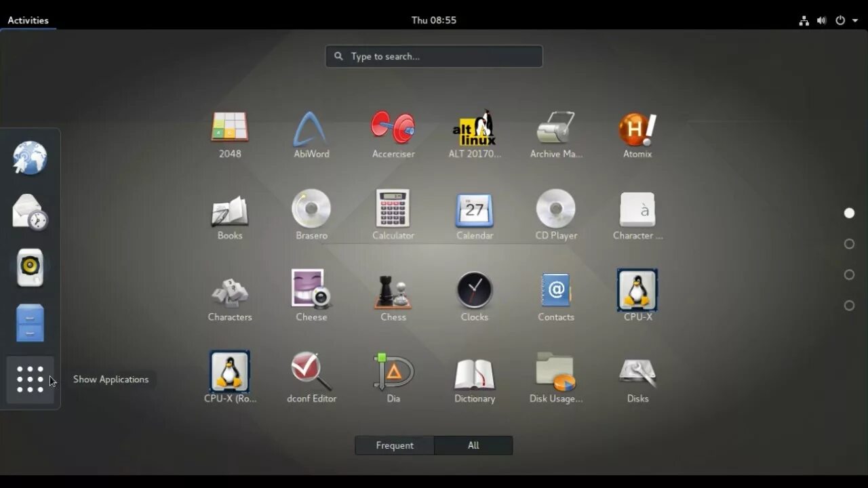This screenshot has height=488, width=868.
Task: Go to third app page dot
Action: coord(849,274)
